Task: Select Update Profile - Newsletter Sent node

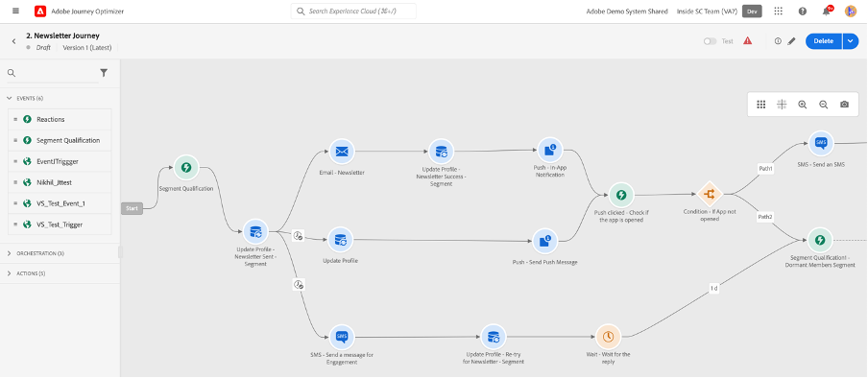Action: coord(255,232)
